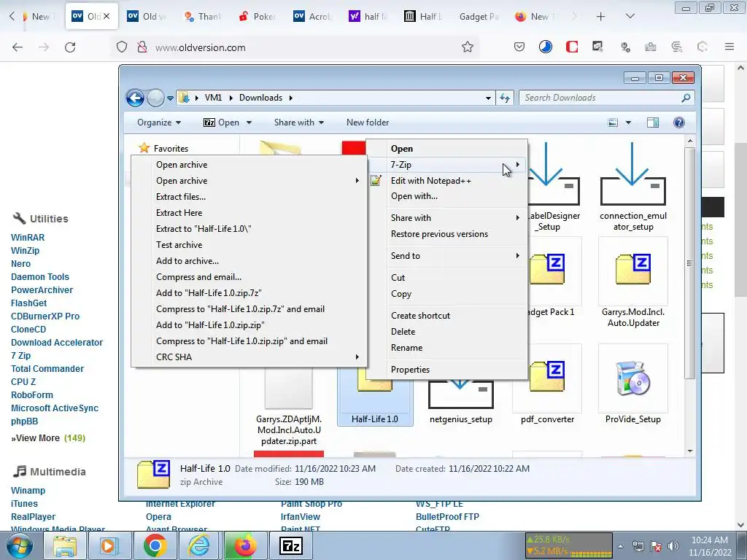Open the Firefox hamburger application menu
747x560 pixels.
click(729, 47)
